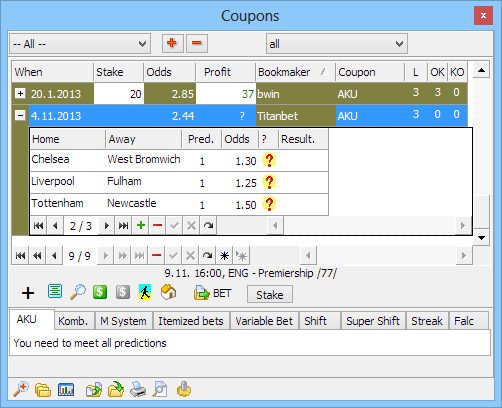Click the Liverpool row question mark status
This screenshot has height=408, width=502.
pyautogui.click(x=269, y=182)
